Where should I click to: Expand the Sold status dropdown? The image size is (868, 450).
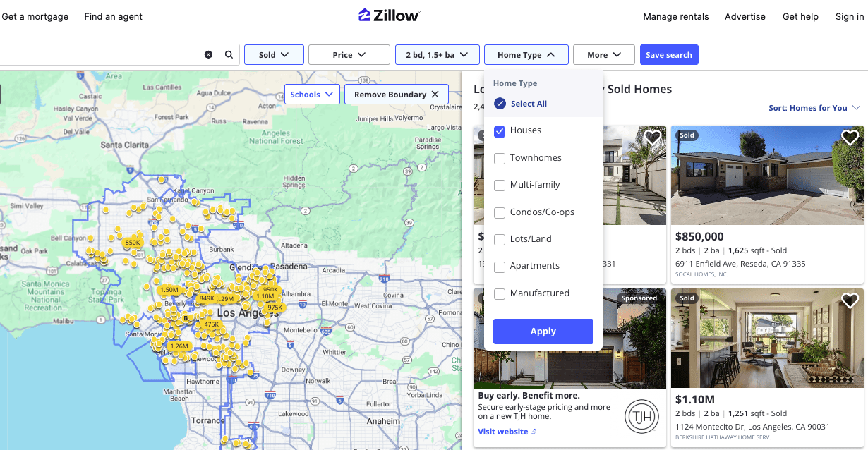(x=274, y=55)
